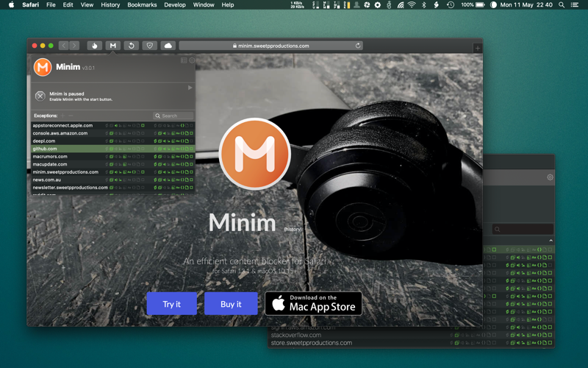Toggle green pop-up icon in stackoverflow.com row's left set
Screen dimensions: 588x368
pyautogui.click(x=456, y=335)
